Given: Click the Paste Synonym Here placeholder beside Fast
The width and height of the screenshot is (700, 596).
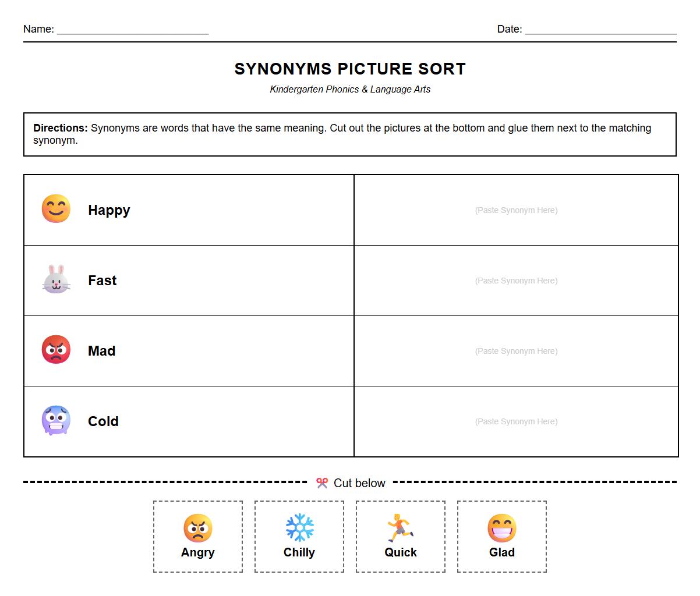Looking at the screenshot, I should click(x=515, y=281).
